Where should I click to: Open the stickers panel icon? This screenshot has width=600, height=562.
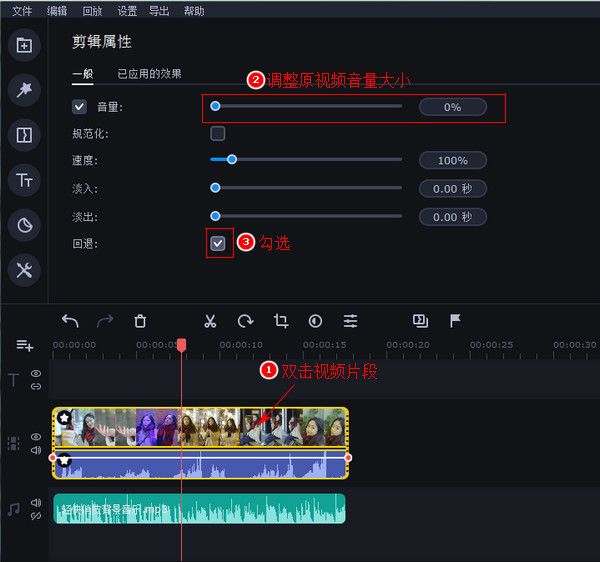pyautogui.click(x=24, y=225)
